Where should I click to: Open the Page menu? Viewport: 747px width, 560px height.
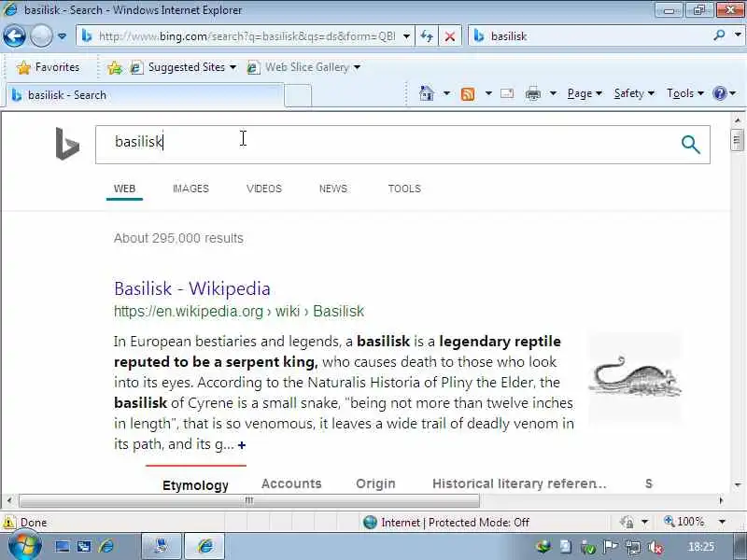(x=585, y=93)
